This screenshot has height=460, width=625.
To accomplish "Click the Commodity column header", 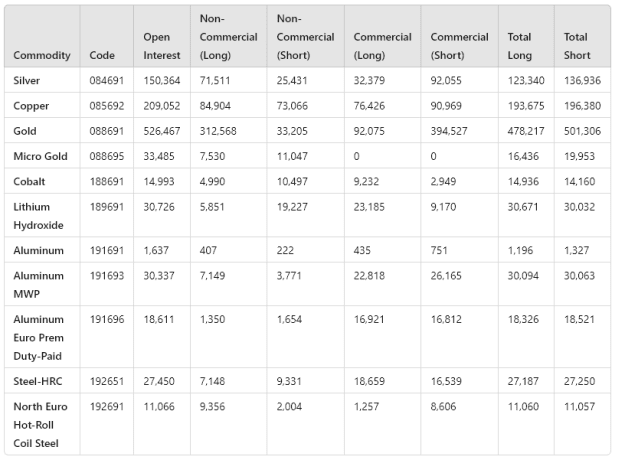I will pos(42,55).
